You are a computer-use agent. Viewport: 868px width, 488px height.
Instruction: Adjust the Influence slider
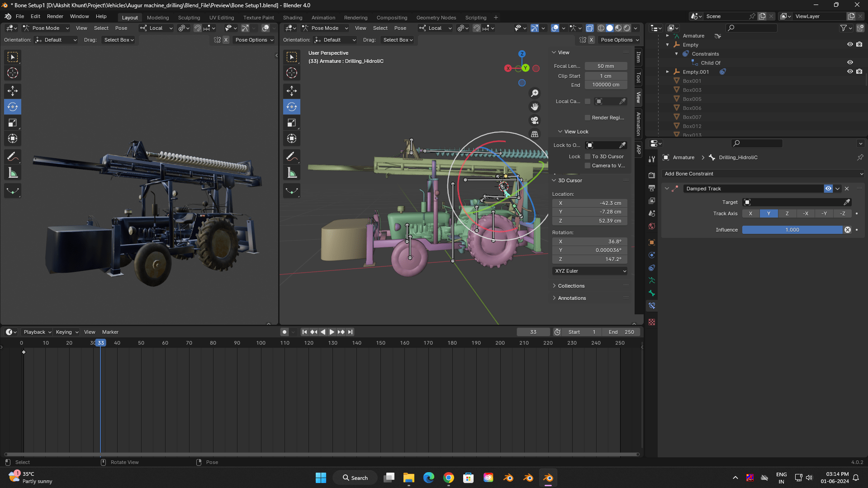pos(792,230)
